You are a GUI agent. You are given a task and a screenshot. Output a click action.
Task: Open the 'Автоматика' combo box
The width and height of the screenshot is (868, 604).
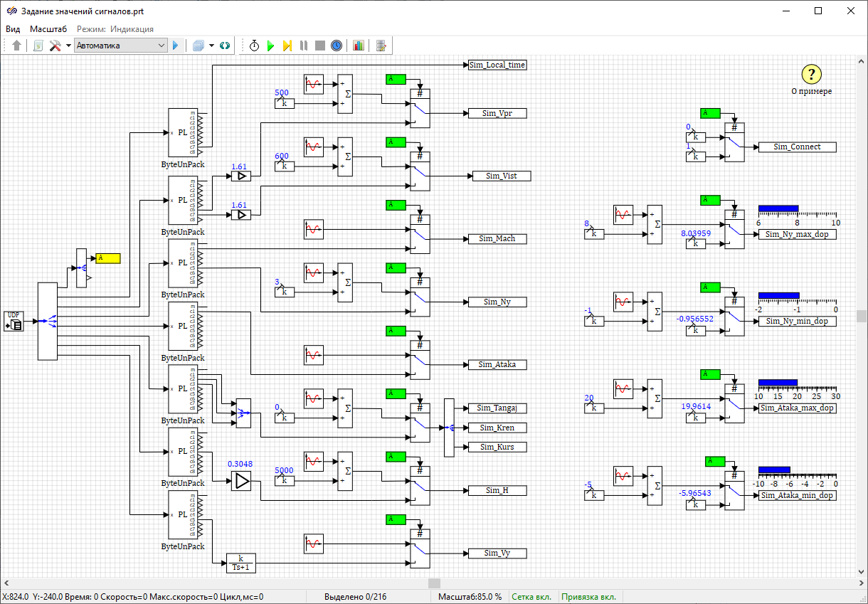click(x=120, y=46)
